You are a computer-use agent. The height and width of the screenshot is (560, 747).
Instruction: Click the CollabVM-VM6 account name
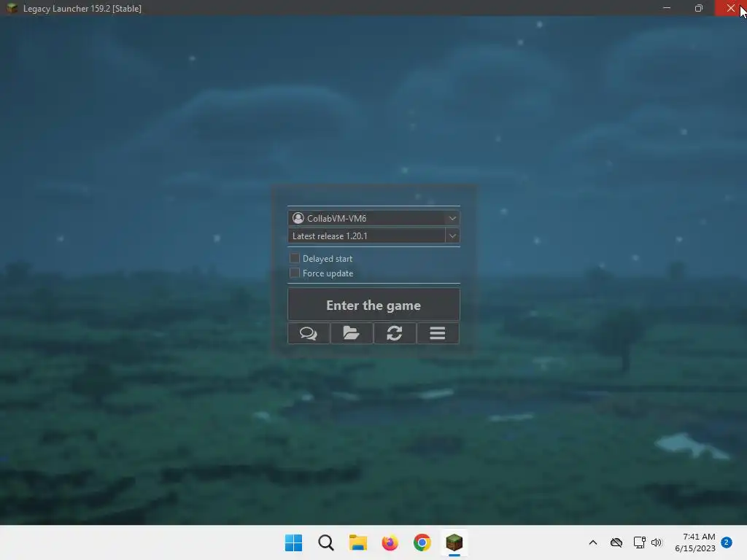click(x=336, y=218)
